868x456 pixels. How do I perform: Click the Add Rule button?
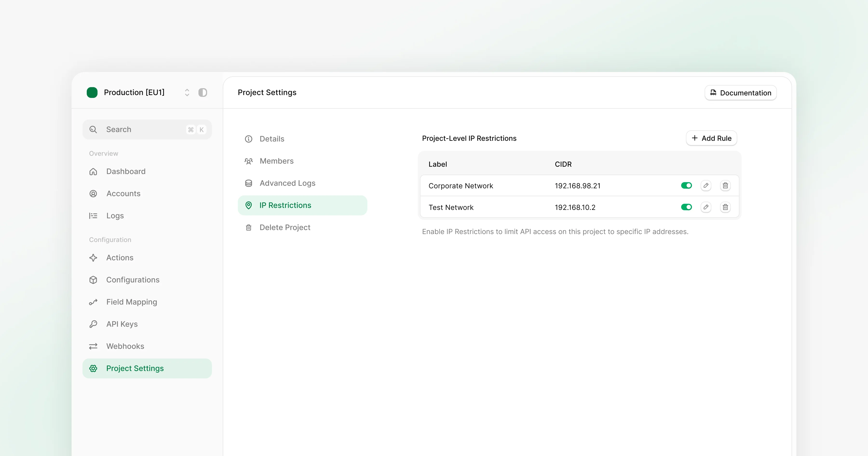[711, 138]
